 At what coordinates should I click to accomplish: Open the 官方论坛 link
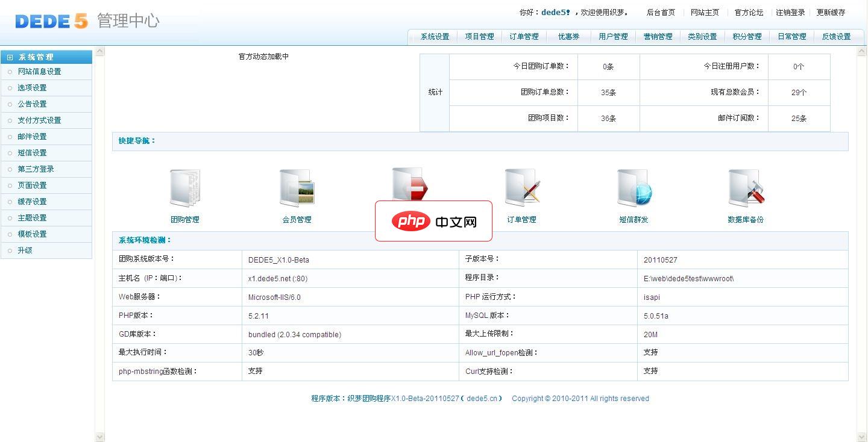pos(749,12)
